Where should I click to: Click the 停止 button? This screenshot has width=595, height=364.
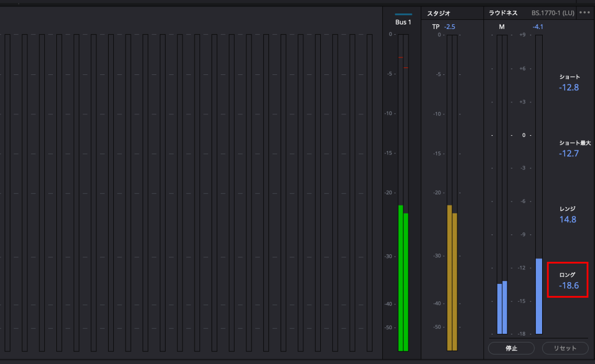click(x=511, y=348)
